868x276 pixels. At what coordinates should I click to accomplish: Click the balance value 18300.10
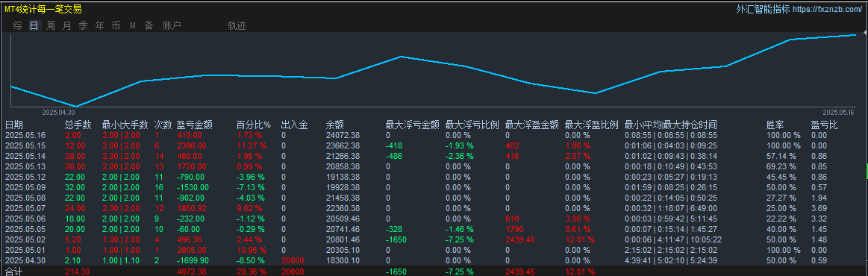[x=343, y=260]
